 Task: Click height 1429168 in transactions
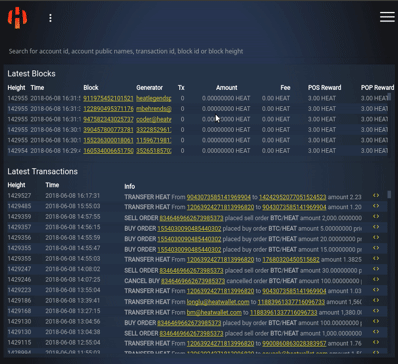(x=19, y=311)
